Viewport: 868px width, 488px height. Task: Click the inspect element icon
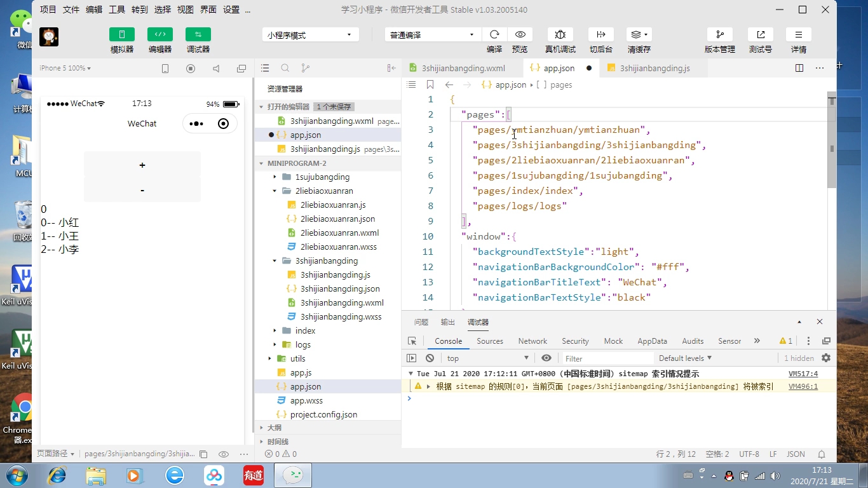pyautogui.click(x=412, y=341)
